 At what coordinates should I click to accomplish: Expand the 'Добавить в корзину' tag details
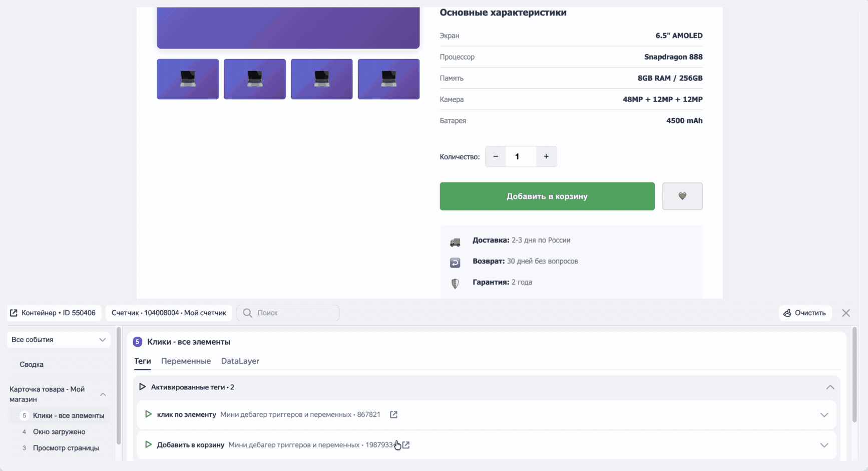pos(823,445)
